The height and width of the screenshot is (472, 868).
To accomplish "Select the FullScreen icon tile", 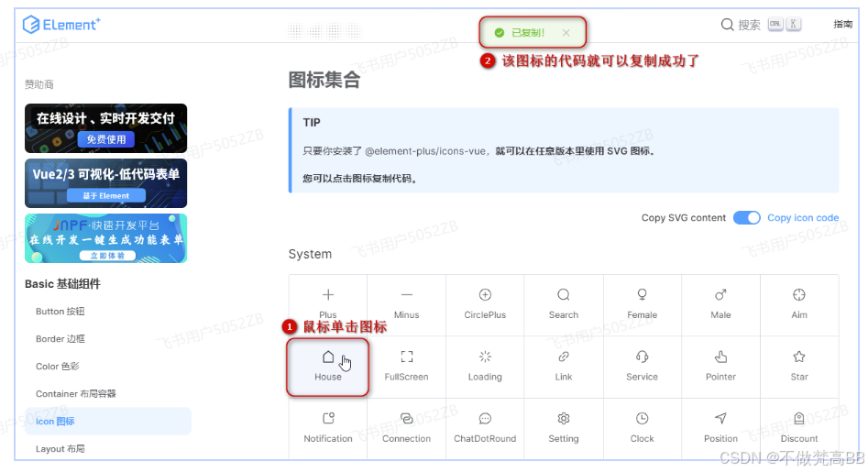I will point(406,367).
